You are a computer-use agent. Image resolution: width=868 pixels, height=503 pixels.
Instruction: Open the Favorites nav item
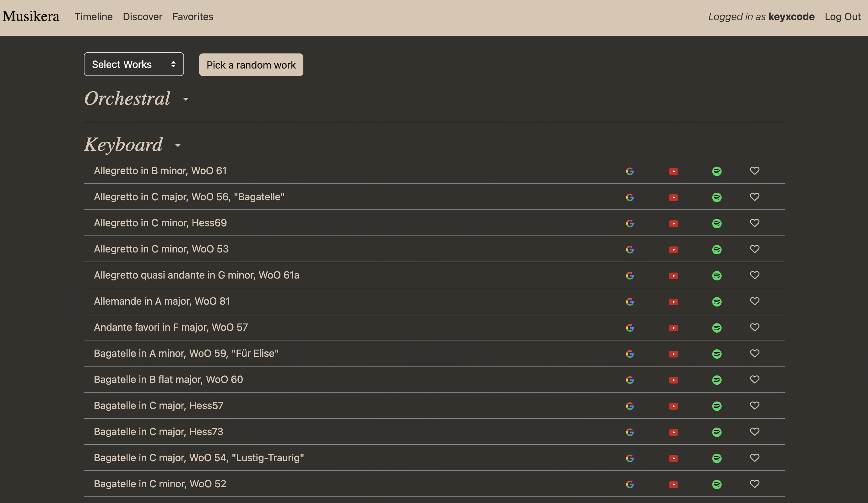coord(193,17)
